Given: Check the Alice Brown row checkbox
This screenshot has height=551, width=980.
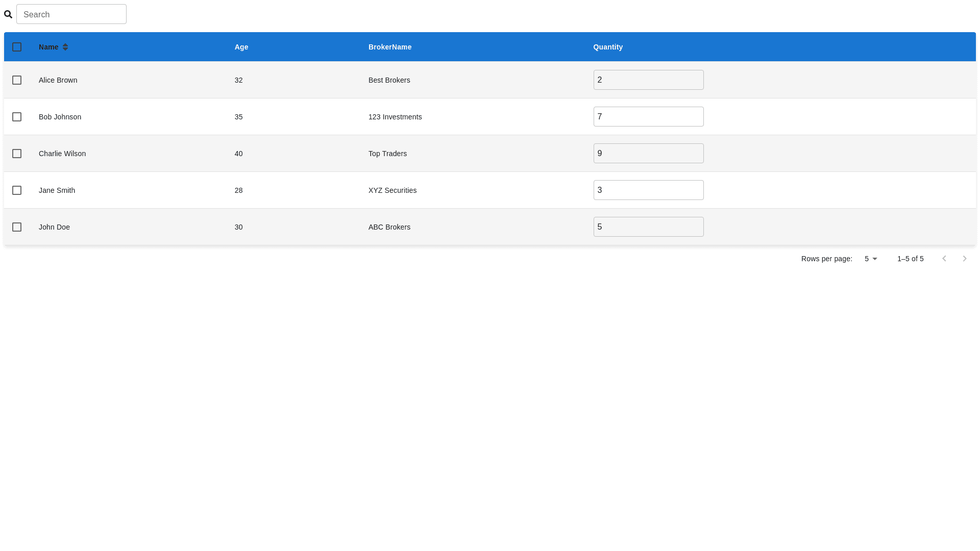Looking at the screenshot, I should coord(17,80).
